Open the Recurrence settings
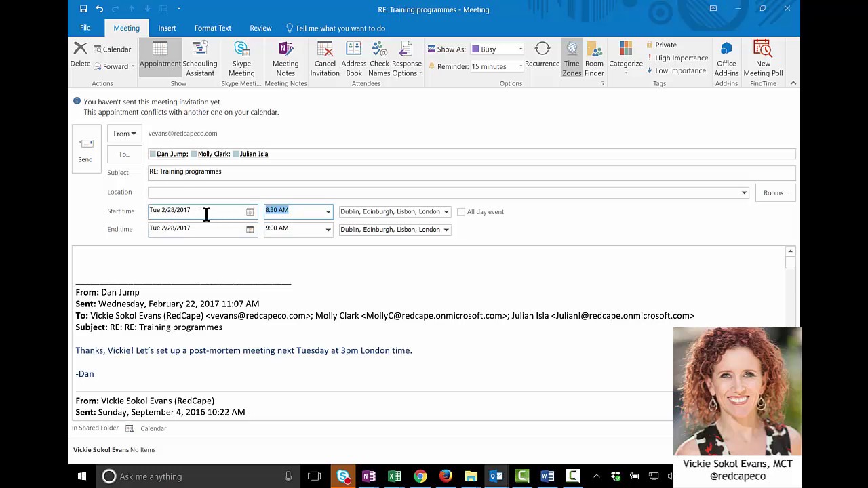Image resolution: width=868 pixels, height=488 pixels. coord(542,55)
